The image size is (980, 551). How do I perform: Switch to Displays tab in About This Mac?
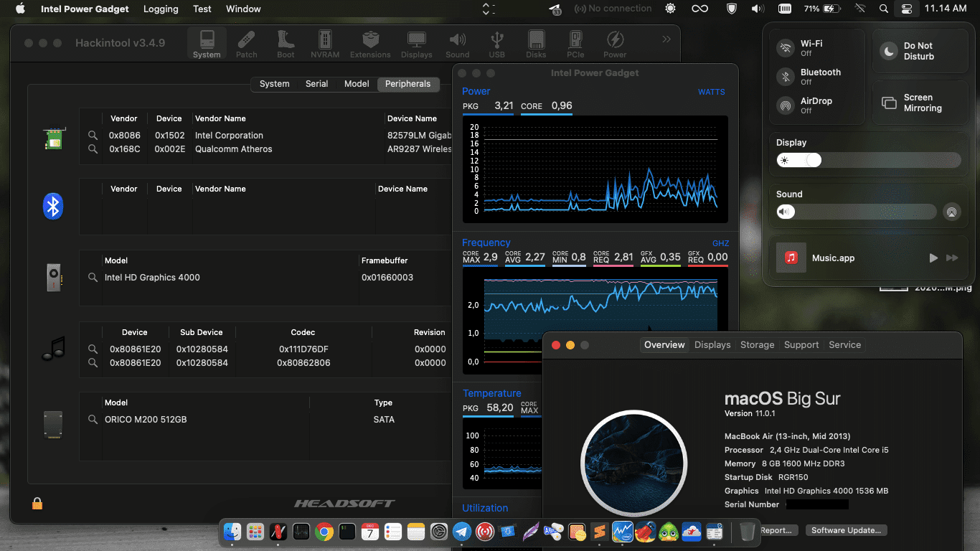pos(712,345)
